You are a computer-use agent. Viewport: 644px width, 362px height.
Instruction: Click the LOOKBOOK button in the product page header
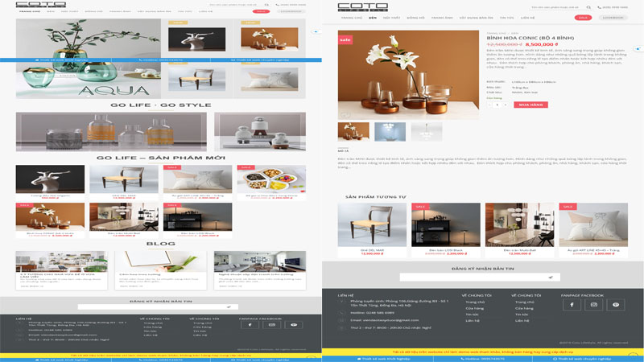tap(613, 18)
